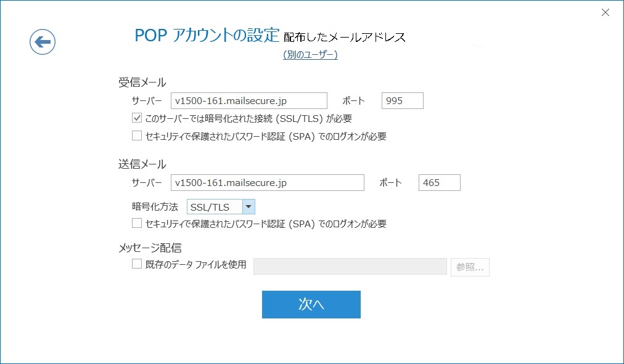The height and width of the screenshot is (364, 624).
Task: Open the 別のユーザー link
Action: click(x=310, y=55)
